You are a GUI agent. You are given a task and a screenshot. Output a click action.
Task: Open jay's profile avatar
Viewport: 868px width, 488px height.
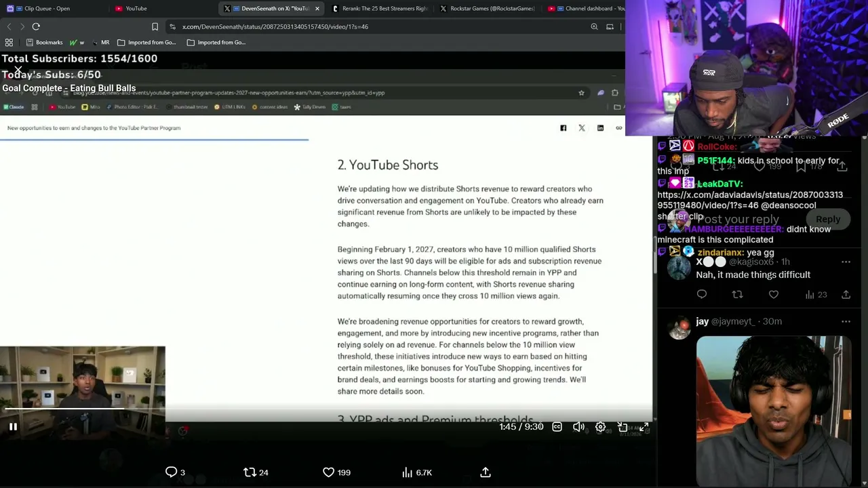[679, 327]
